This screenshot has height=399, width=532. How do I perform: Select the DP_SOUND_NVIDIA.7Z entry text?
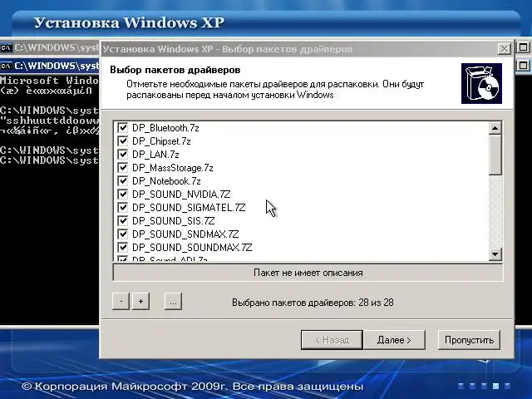coord(181,194)
